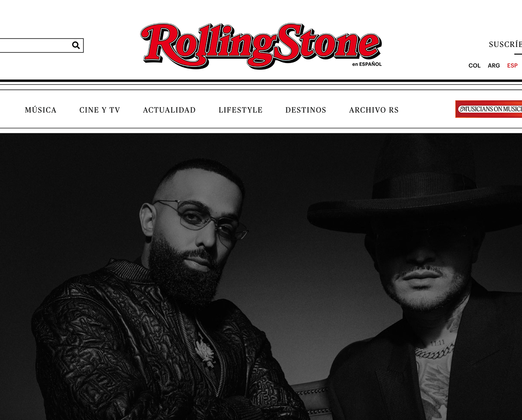522x420 pixels.
Task: Switch edition to COL
Action: point(475,66)
